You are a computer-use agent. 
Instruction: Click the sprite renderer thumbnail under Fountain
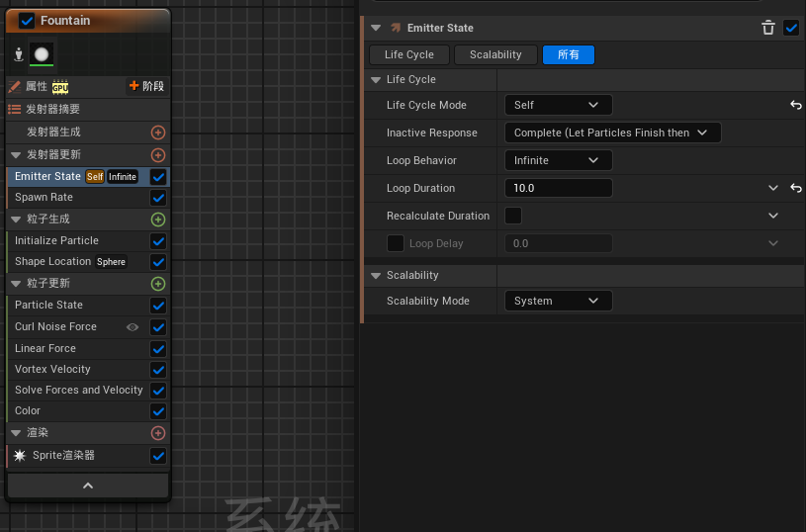42,54
